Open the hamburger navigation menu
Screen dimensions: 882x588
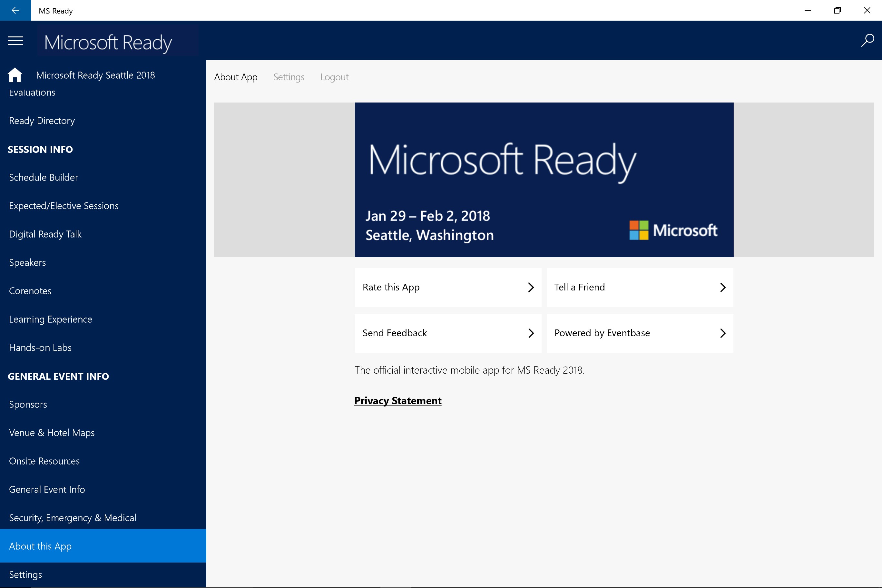(x=15, y=41)
